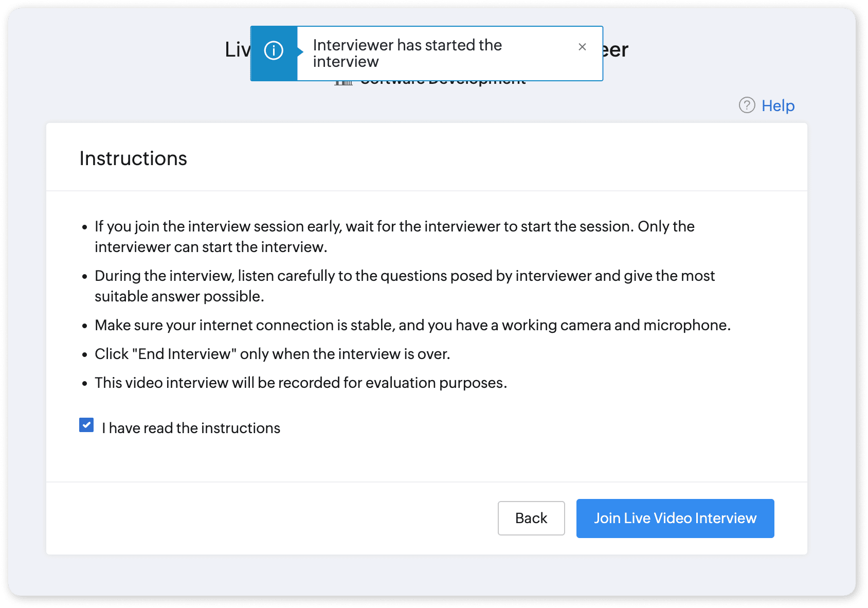Image resolution: width=868 pixels, height=608 pixels.
Task: Click the stable internet connection instruction
Action: (412, 325)
